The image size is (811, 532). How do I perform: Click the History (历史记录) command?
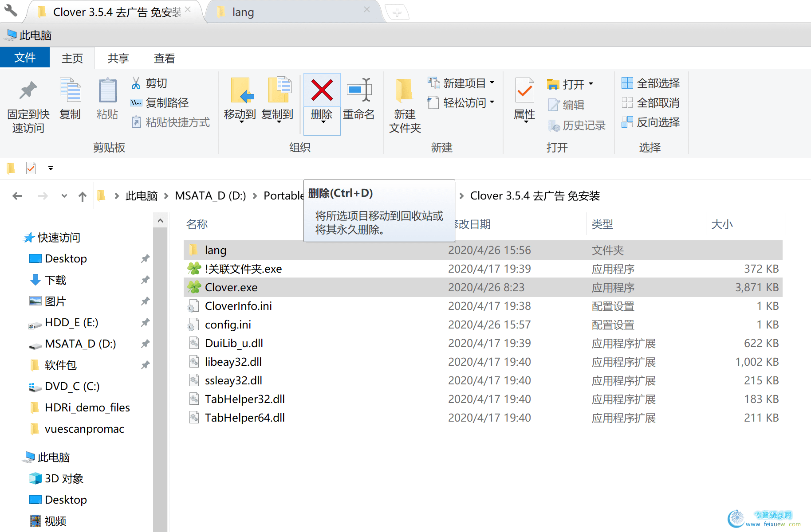click(x=577, y=125)
